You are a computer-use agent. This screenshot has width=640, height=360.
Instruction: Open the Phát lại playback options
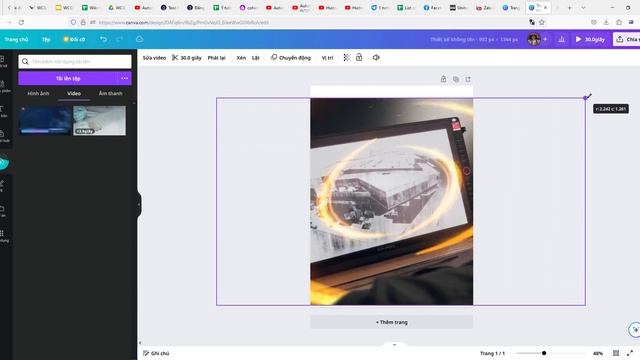pyautogui.click(x=216, y=58)
